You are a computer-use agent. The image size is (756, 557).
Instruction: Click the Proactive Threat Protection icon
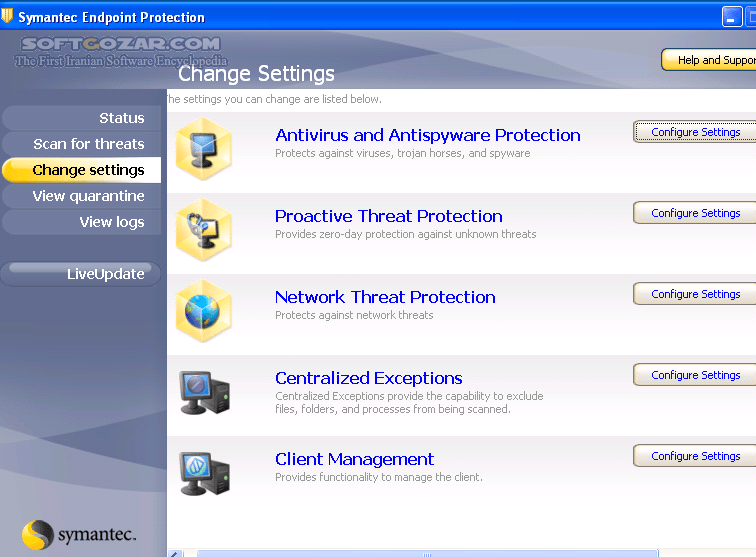(203, 230)
